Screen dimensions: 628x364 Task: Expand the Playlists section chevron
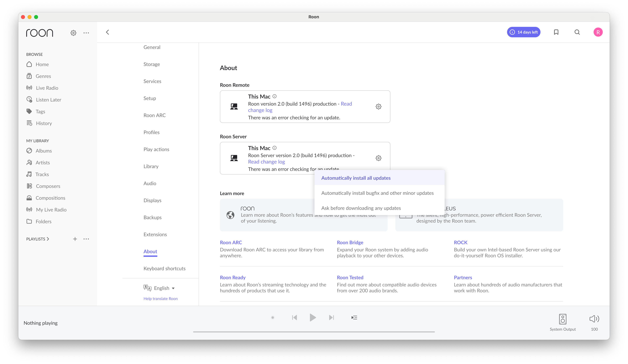click(48, 239)
